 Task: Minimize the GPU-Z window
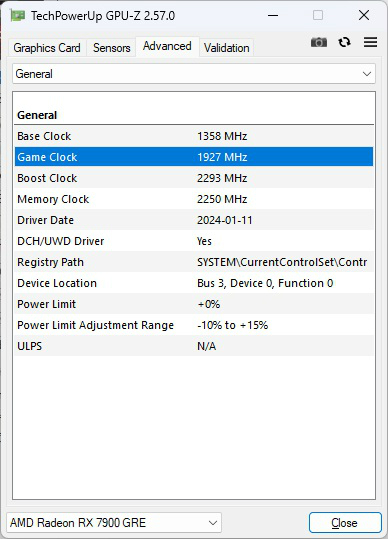pyautogui.click(x=273, y=15)
